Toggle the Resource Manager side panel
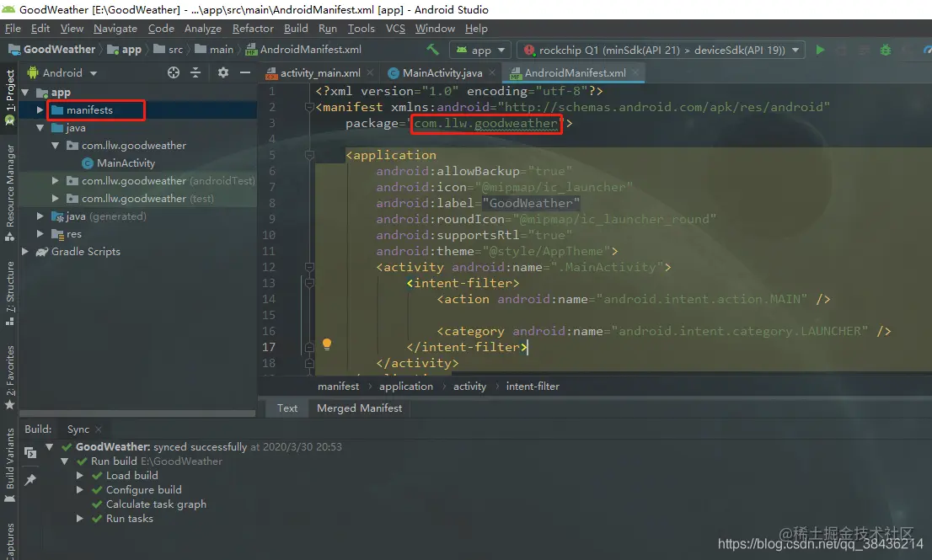 pos(10,192)
